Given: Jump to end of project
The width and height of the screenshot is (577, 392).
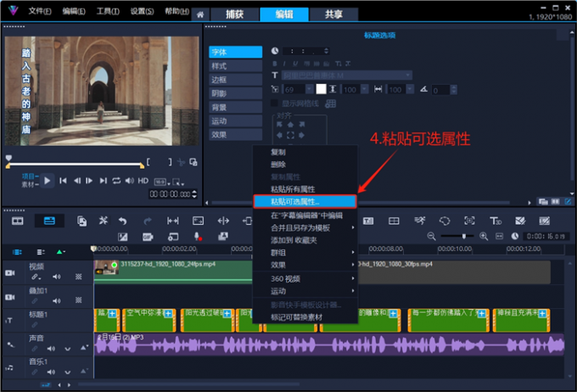Looking at the screenshot, I should pyautogui.click(x=104, y=181).
